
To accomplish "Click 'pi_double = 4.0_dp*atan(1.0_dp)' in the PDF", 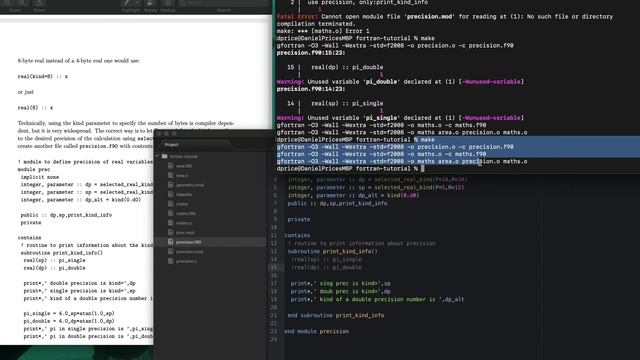I will [69, 321].
